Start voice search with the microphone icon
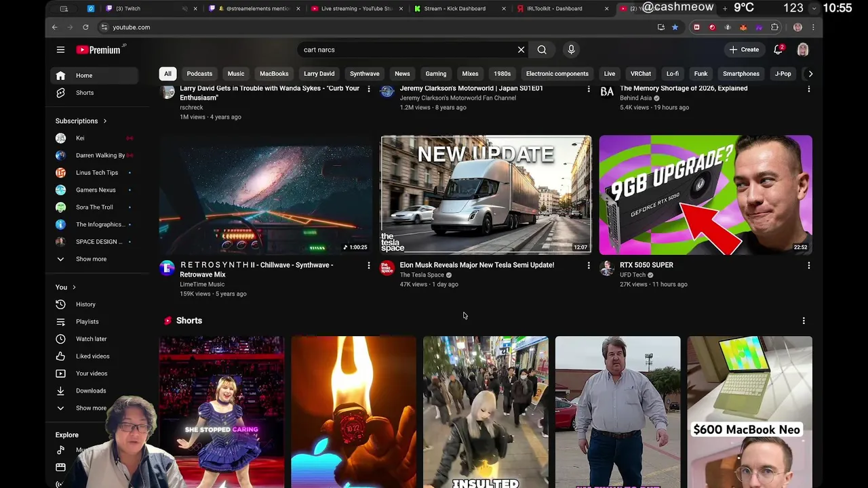 tap(571, 49)
